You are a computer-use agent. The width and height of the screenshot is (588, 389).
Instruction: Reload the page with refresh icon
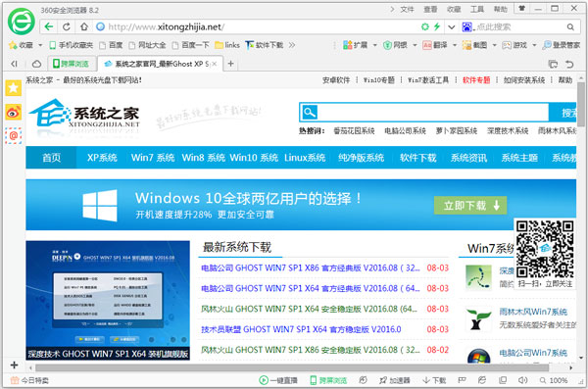67,26
